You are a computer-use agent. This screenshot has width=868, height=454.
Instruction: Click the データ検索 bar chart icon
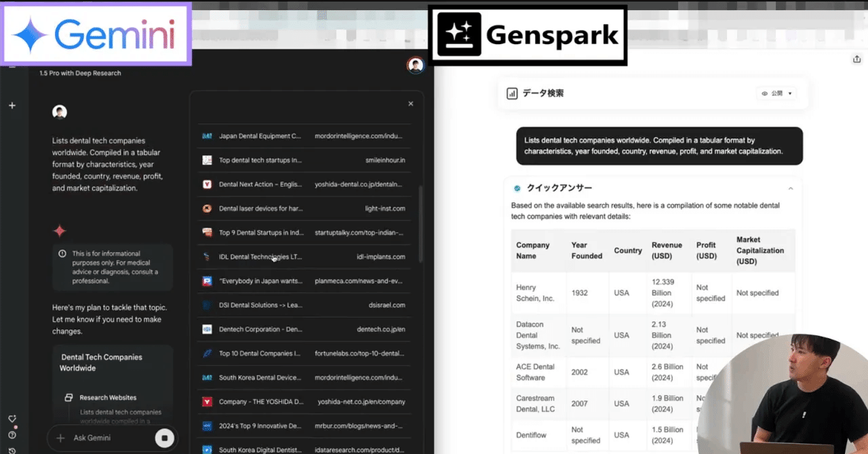[511, 93]
